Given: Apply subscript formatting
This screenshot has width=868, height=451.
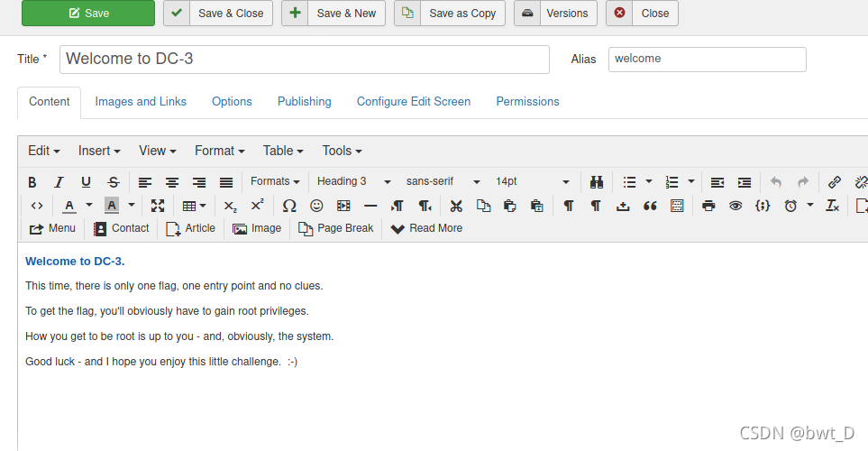Looking at the screenshot, I should 230,207.
